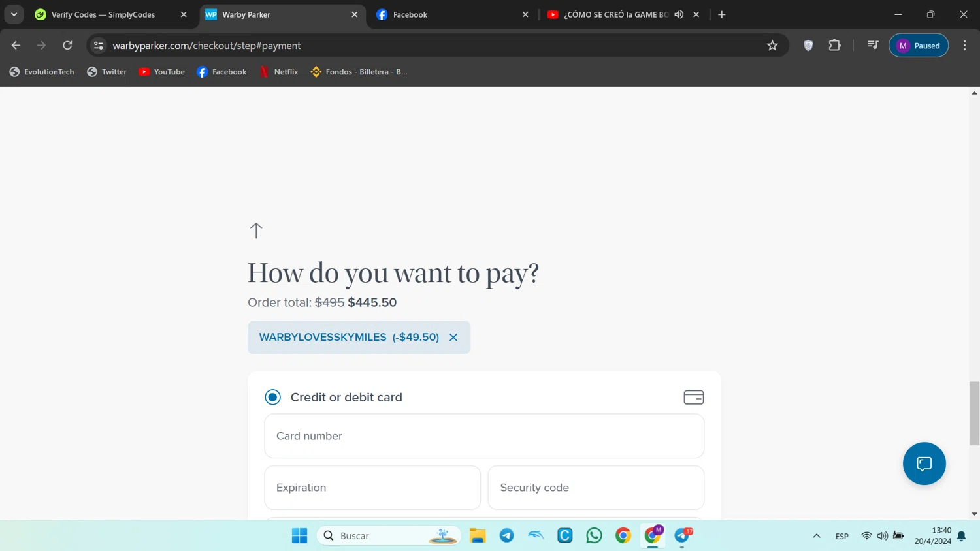Open the notification bell

coord(962,536)
